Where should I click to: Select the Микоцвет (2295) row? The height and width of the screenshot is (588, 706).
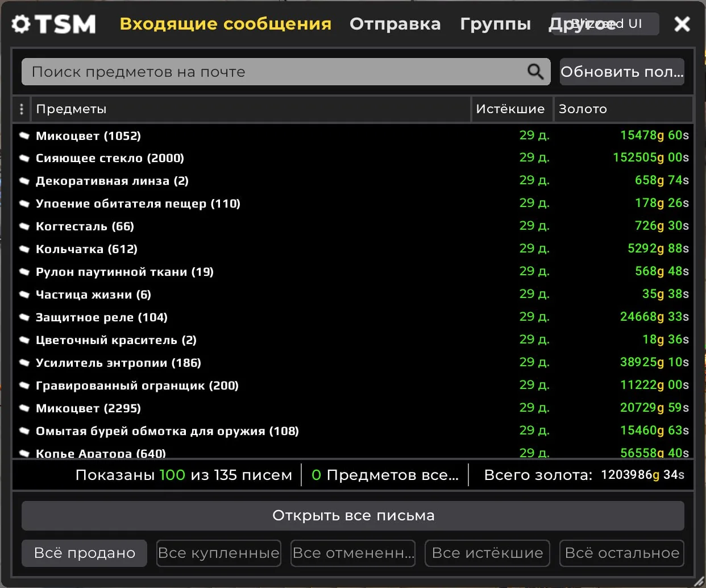[353, 408]
